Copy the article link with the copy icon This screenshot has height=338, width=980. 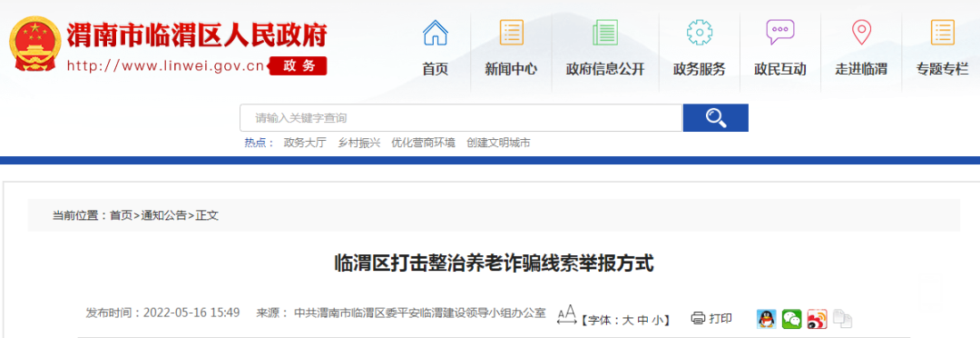pos(842,319)
